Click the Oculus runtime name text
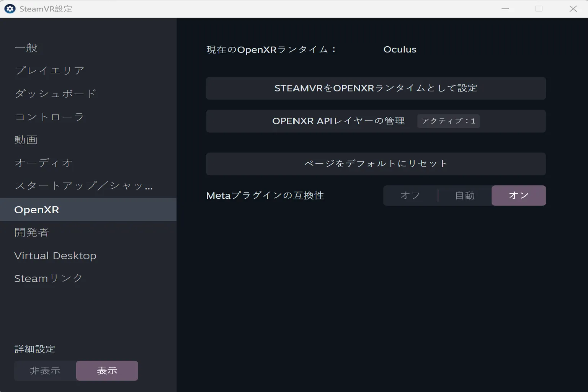 pyautogui.click(x=400, y=49)
